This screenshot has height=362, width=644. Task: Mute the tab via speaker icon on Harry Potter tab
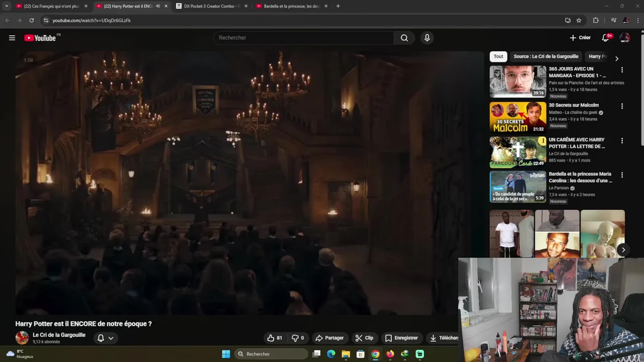(x=158, y=6)
